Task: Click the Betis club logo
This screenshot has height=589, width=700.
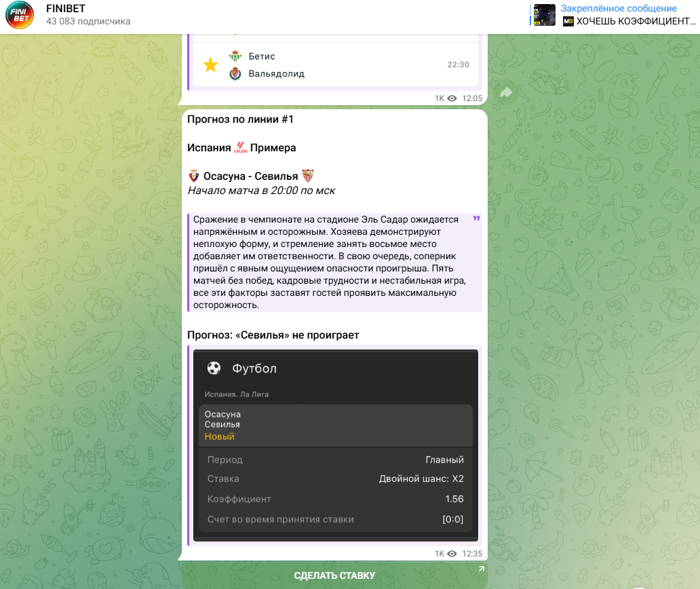Action: click(235, 56)
